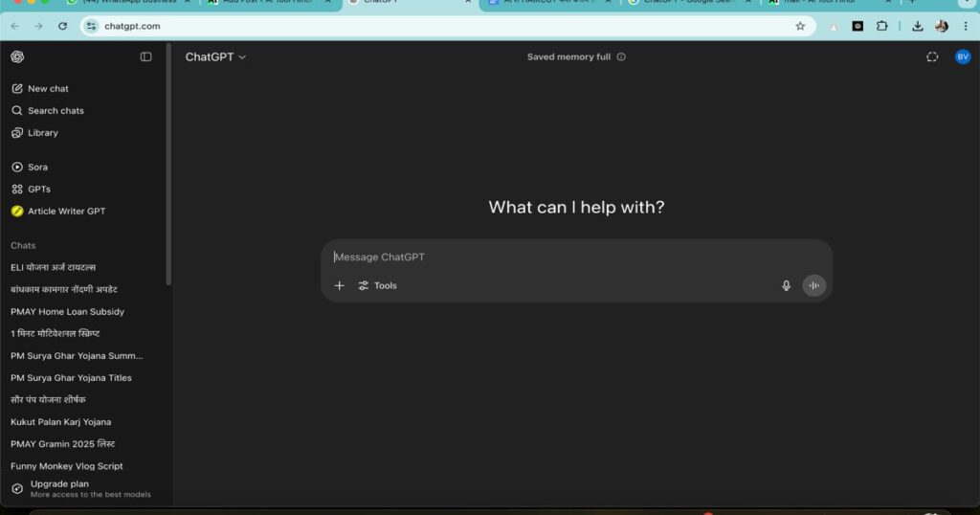
Task: Bookmark page with the star icon
Action: coord(800,26)
